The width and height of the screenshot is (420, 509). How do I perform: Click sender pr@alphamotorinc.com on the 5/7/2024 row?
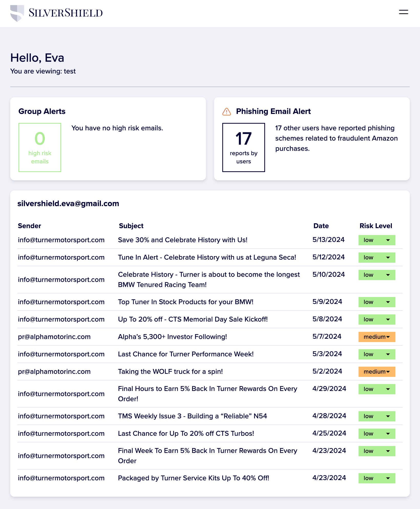click(54, 337)
